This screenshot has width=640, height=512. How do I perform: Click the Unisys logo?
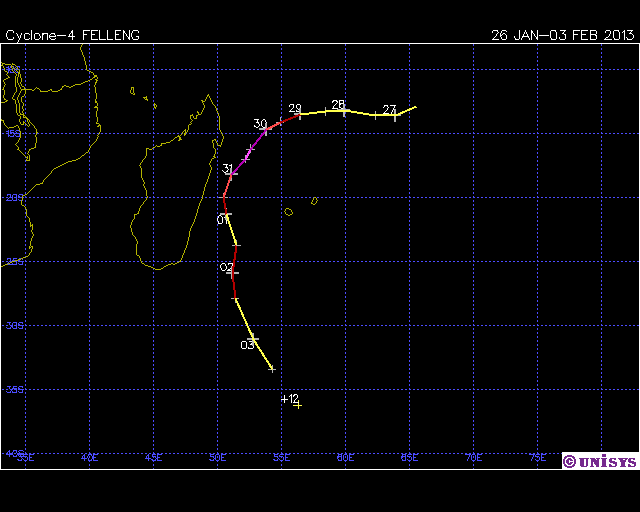point(598,461)
